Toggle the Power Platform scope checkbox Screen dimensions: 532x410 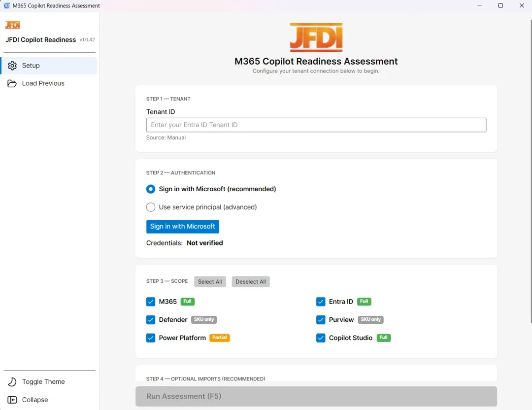(151, 338)
